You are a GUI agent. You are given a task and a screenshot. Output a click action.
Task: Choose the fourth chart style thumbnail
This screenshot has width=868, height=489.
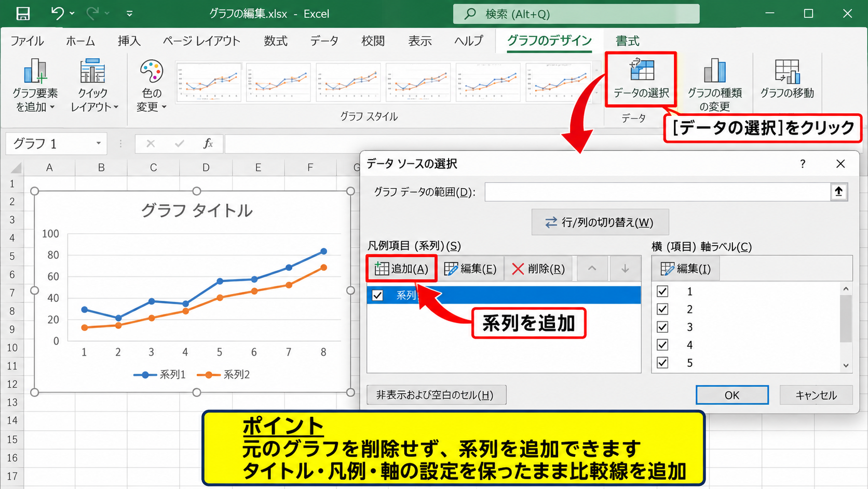point(418,82)
